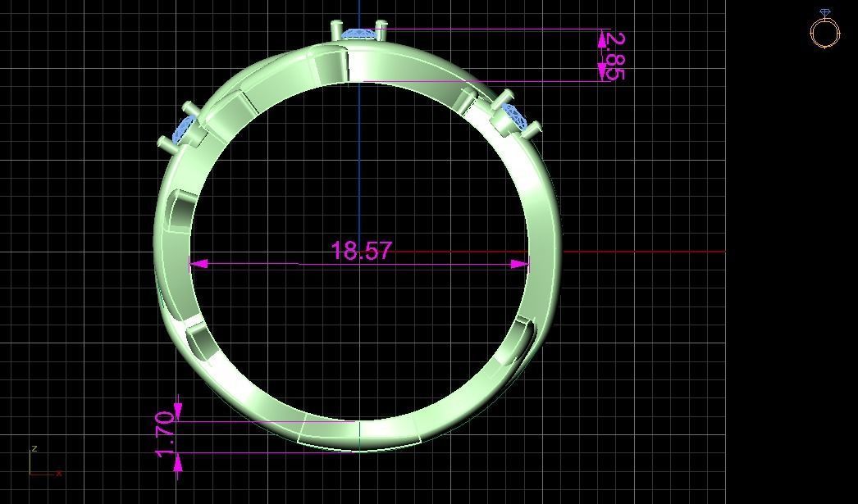Viewport: 858px width, 504px height.
Task: Pick the blue gemstone on the ring's upper right
Action: pos(513,117)
